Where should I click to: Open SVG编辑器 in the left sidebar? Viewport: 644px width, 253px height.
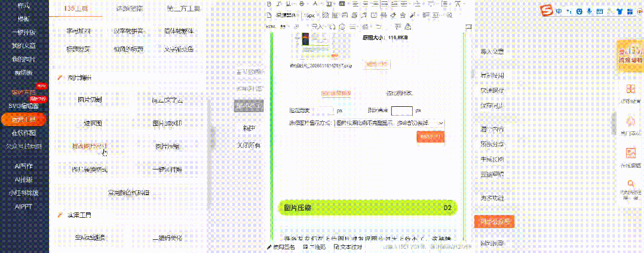(24, 106)
